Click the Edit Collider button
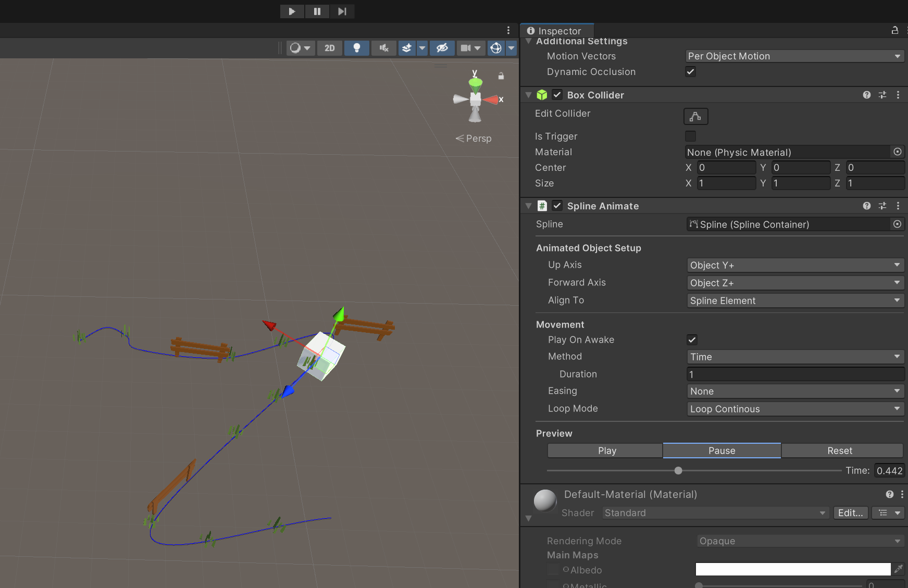This screenshot has height=588, width=908. 695,117
